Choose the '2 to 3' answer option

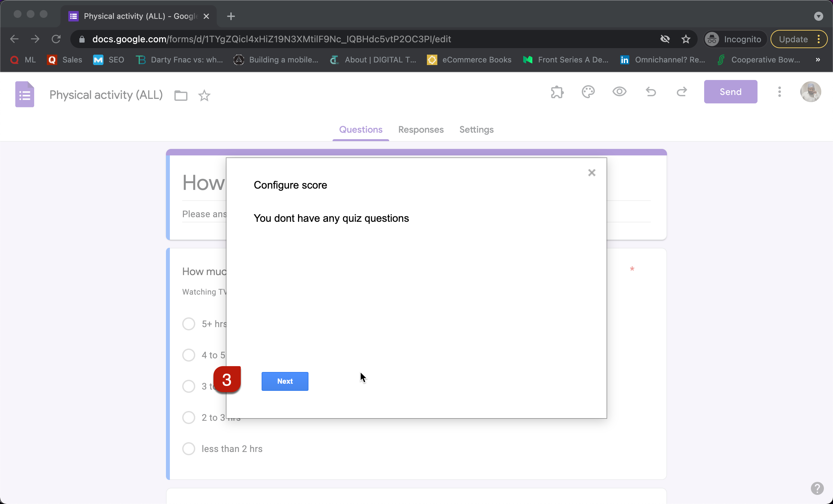[188, 418]
